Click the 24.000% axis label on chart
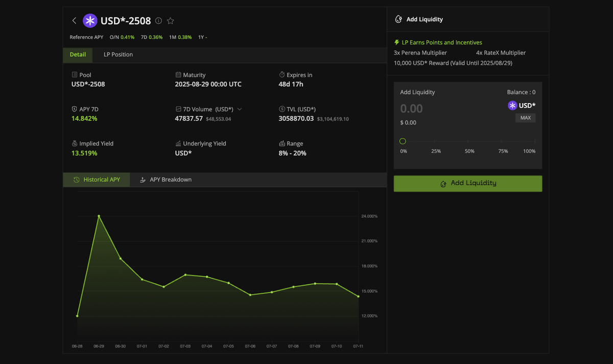613x364 pixels. coord(369,216)
